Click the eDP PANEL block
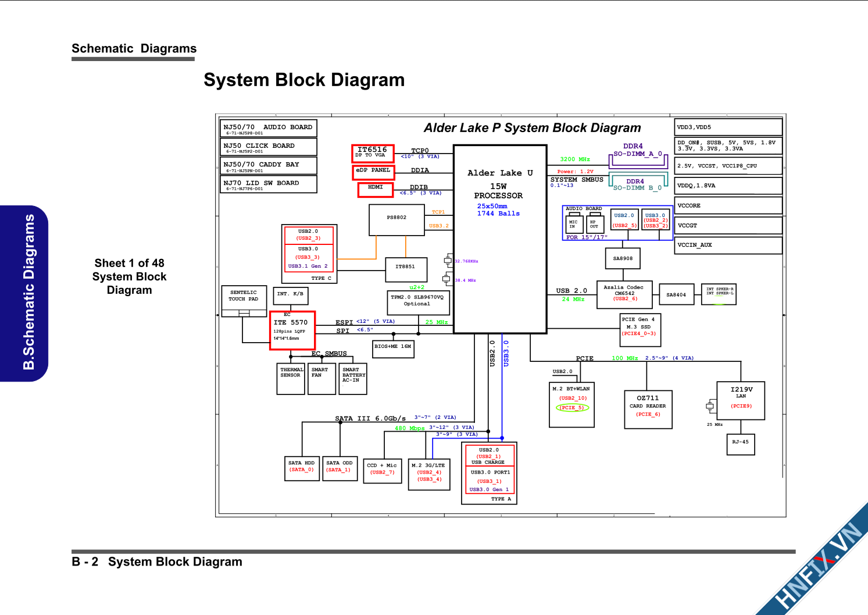Image resolution: width=868 pixels, height=615 pixels. pyautogui.click(x=373, y=172)
